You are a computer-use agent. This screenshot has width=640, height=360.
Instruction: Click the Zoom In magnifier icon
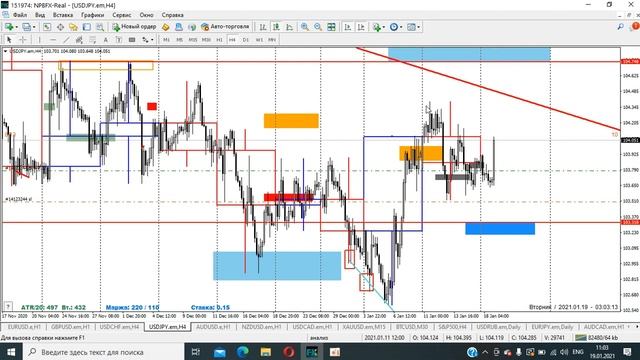pyautogui.click(x=304, y=27)
